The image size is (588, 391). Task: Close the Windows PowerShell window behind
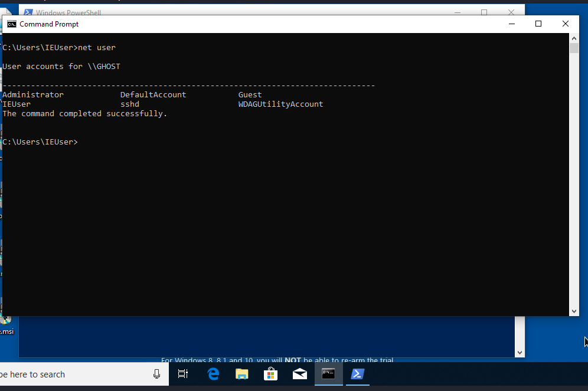click(x=511, y=12)
